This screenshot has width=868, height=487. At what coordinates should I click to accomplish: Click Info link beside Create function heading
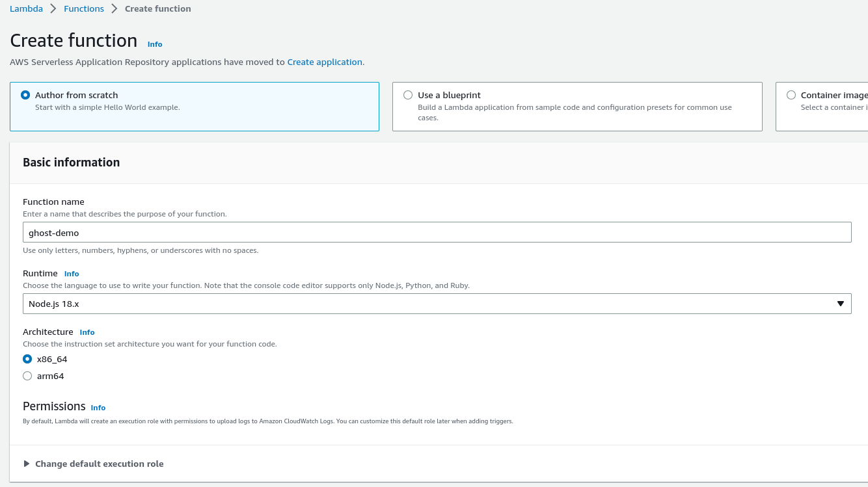click(x=155, y=44)
